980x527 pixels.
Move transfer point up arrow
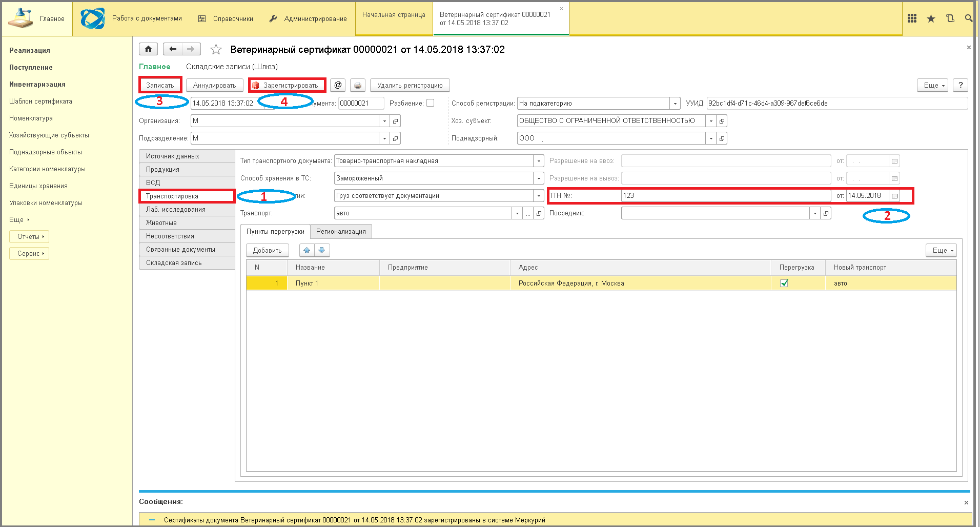(x=307, y=250)
